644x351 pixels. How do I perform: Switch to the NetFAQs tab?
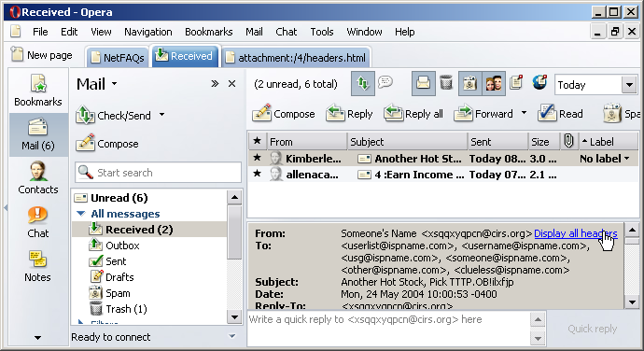(x=118, y=58)
